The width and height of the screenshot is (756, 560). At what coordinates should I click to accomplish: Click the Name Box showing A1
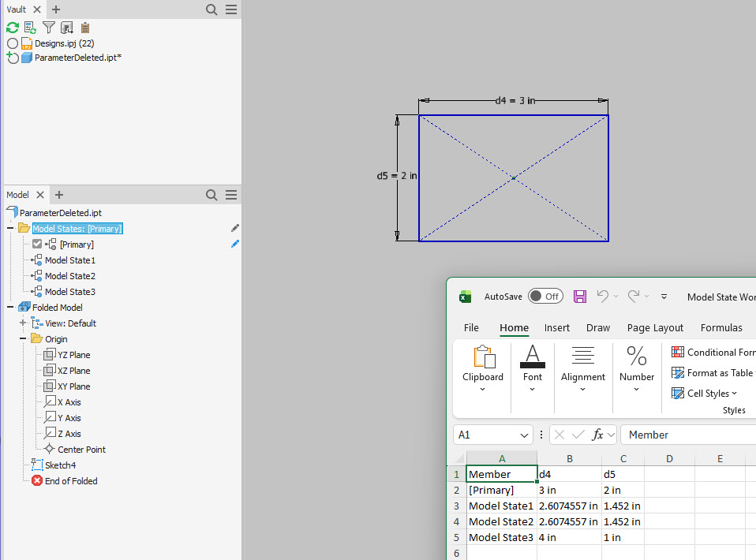tap(492, 435)
